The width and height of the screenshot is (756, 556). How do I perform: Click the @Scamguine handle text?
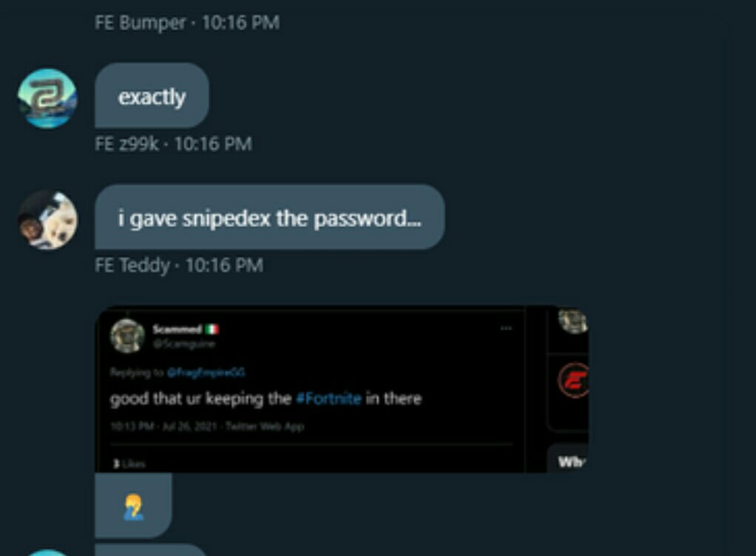pyautogui.click(x=183, y=344)
